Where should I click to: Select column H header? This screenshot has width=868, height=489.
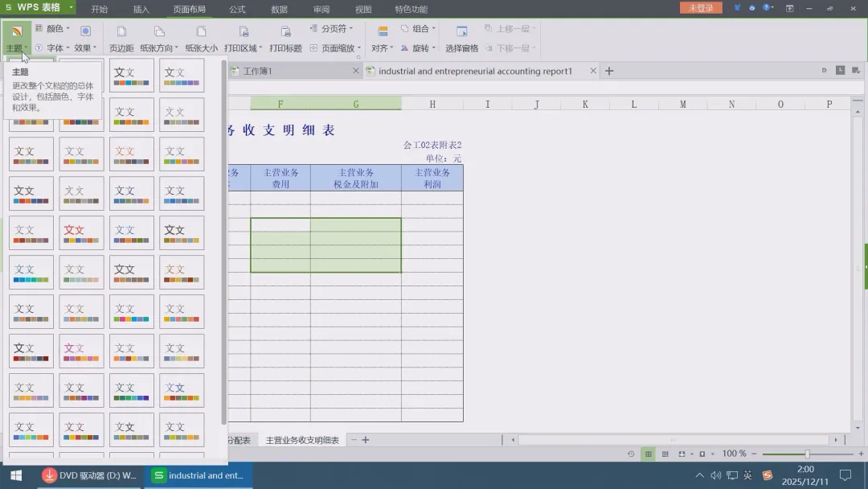[432, 104]
